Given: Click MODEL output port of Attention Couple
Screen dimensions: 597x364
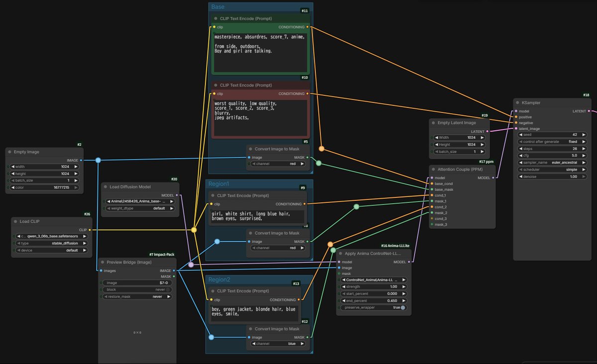Looking at the screenshot, I should [x=493, y=178].
